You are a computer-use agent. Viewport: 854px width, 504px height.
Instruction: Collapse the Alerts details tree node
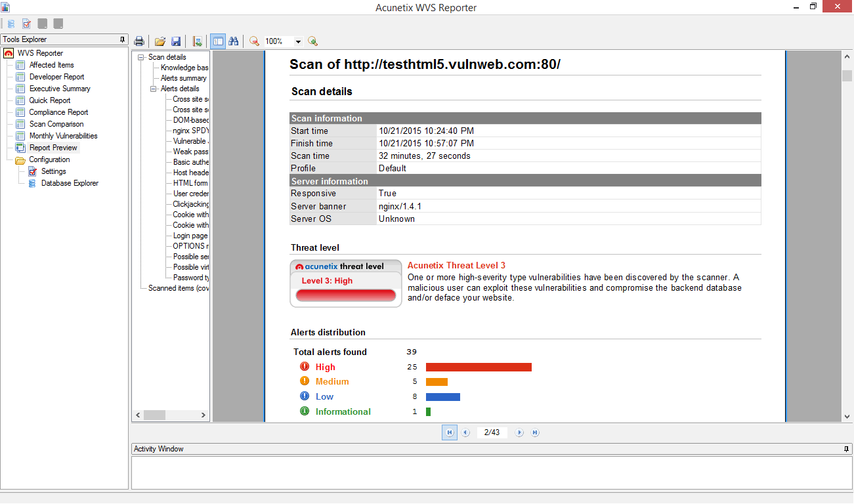[x=154, y=89]
